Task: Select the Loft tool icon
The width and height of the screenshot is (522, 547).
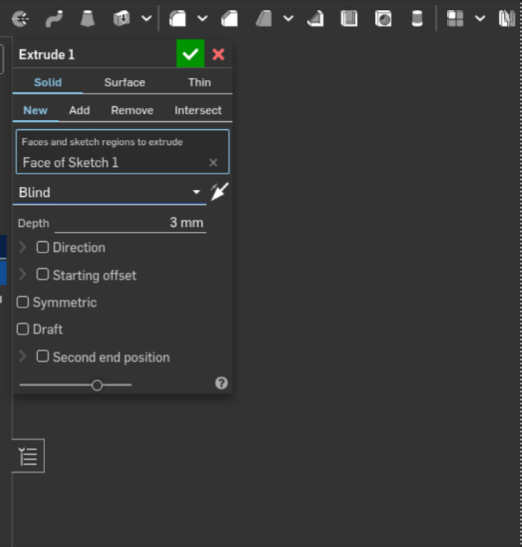Action: (88, 18)
